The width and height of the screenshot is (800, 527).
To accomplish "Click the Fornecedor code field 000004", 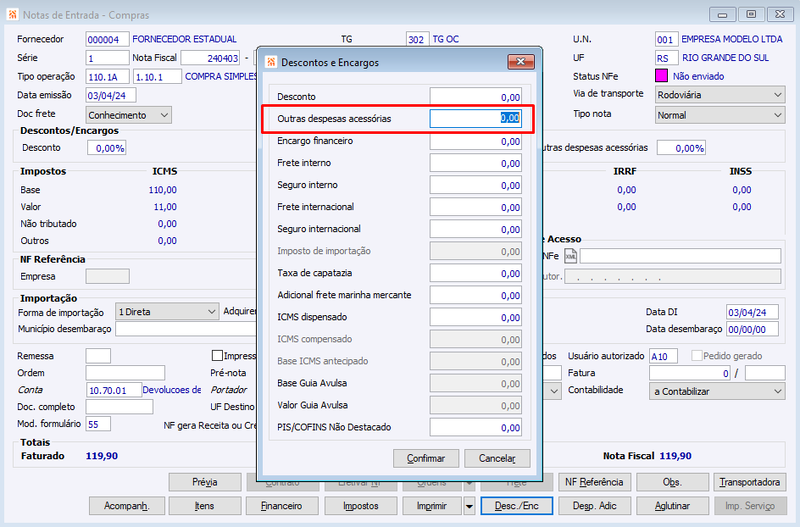I will point(107,39).
